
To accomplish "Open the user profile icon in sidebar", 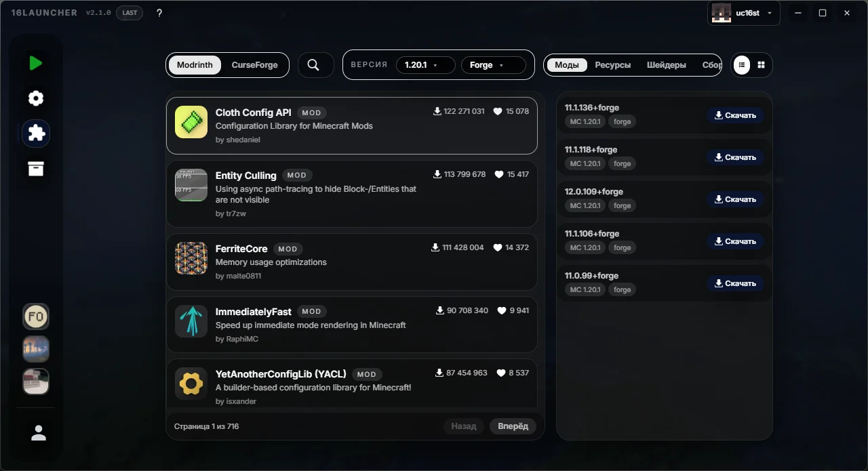I will click(39, 433).
